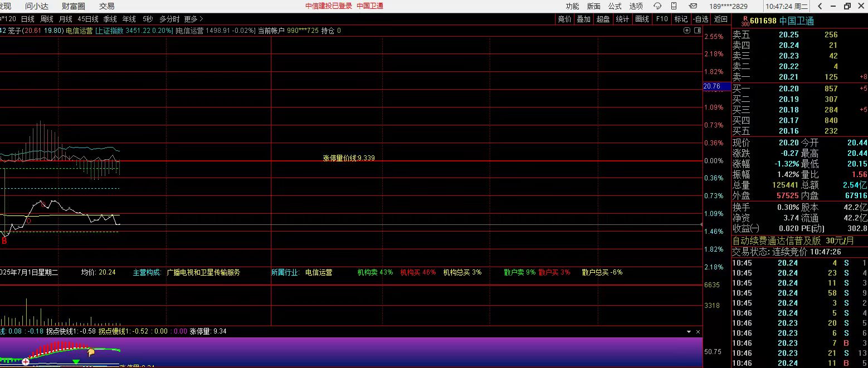Click the red plus circle marker in indicator panel
The image size is (868, 368).
click(x=26, y=361)
